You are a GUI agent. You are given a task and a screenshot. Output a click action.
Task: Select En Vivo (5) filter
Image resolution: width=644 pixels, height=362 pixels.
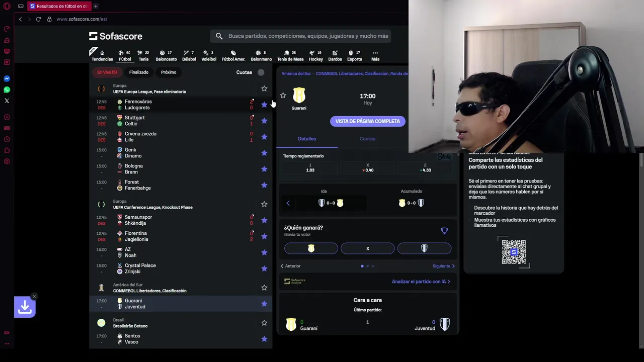coord(107,72)
